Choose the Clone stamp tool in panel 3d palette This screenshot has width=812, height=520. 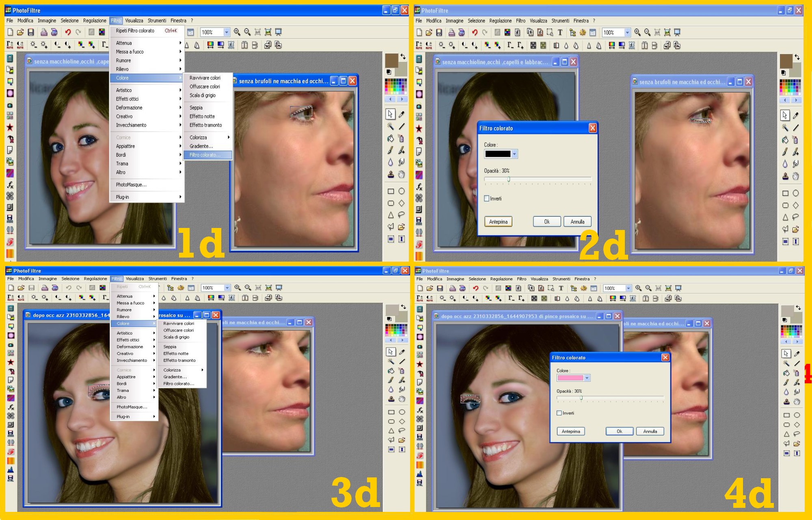click(391, 399)
